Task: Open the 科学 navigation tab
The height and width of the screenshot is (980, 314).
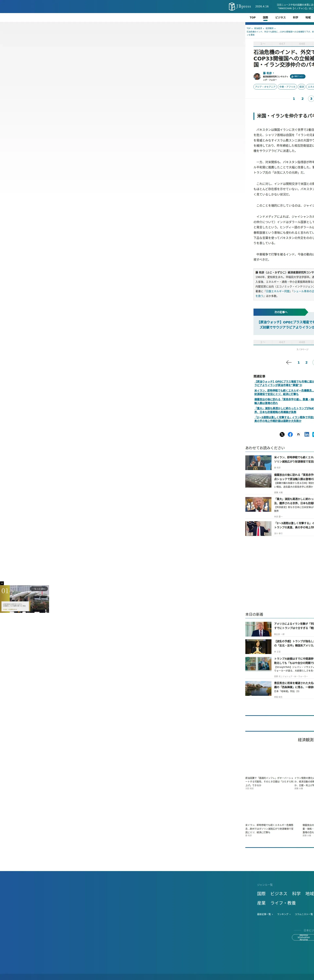Action: (296, 17)
